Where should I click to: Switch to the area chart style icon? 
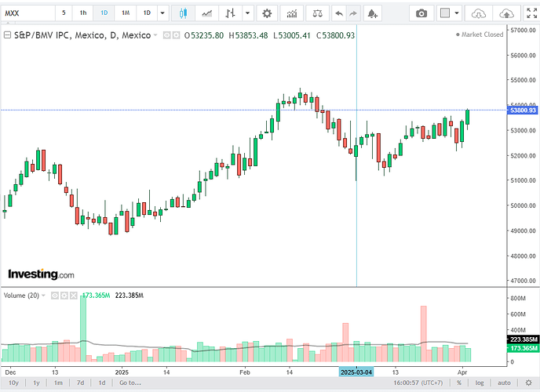207,13
